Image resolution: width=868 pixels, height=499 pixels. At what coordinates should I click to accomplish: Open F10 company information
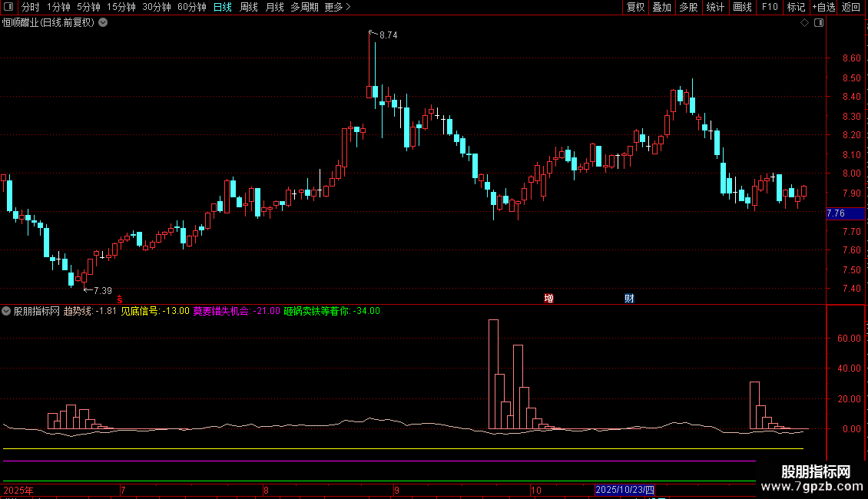click(770, 7)
